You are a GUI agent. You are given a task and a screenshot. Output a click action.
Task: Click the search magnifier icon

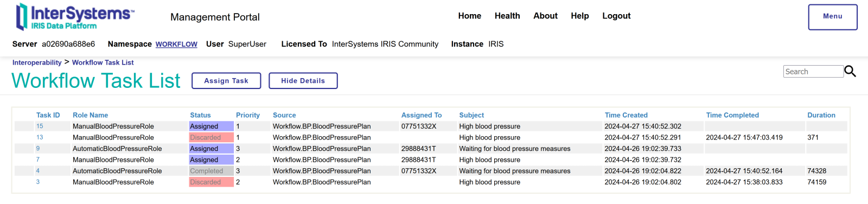tap(850, 71)
